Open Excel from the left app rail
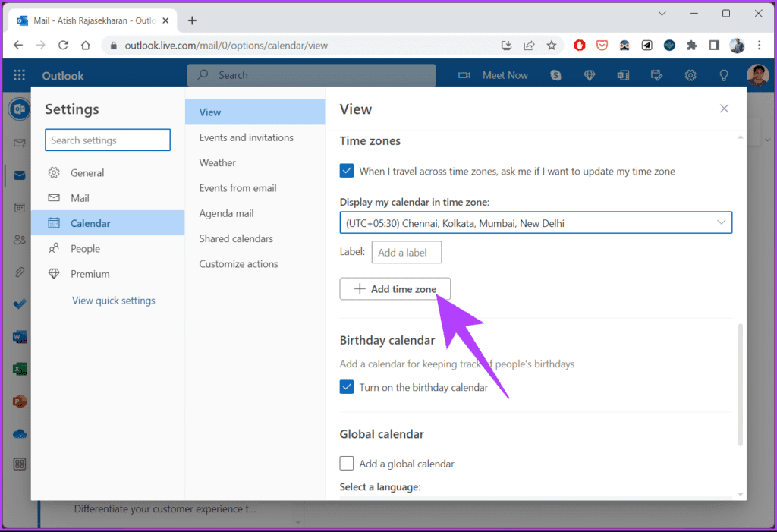 click(x=19, y=369)
